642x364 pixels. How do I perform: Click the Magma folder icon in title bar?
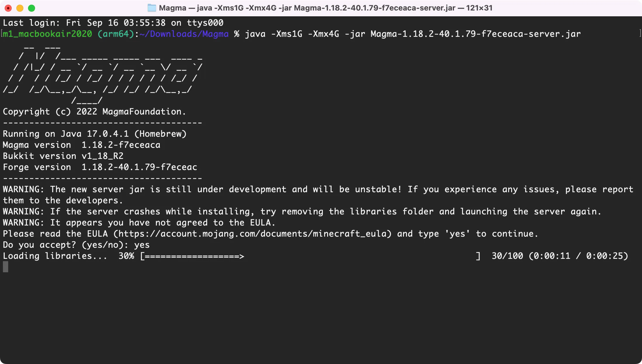[152, 8]
